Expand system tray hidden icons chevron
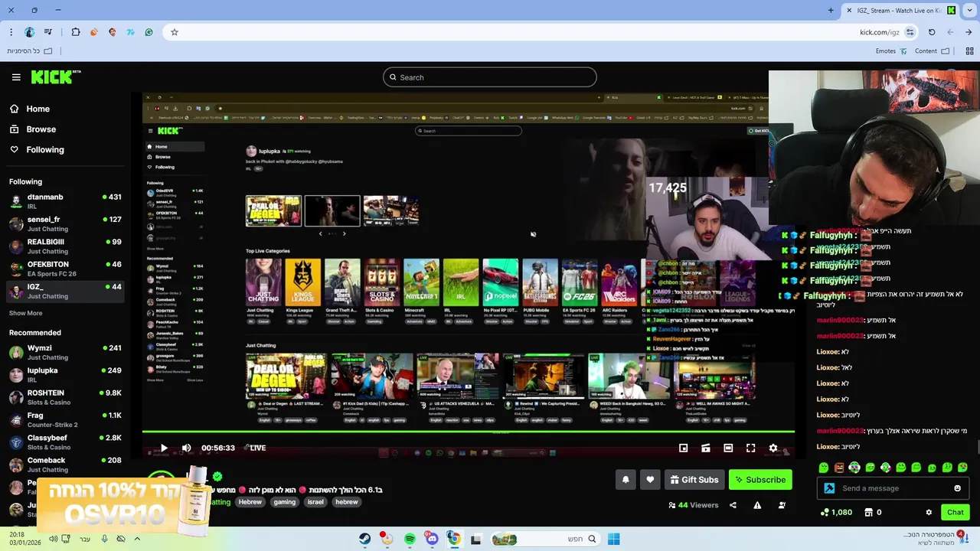Screen dimensions: 980x551 click(137, 539)
